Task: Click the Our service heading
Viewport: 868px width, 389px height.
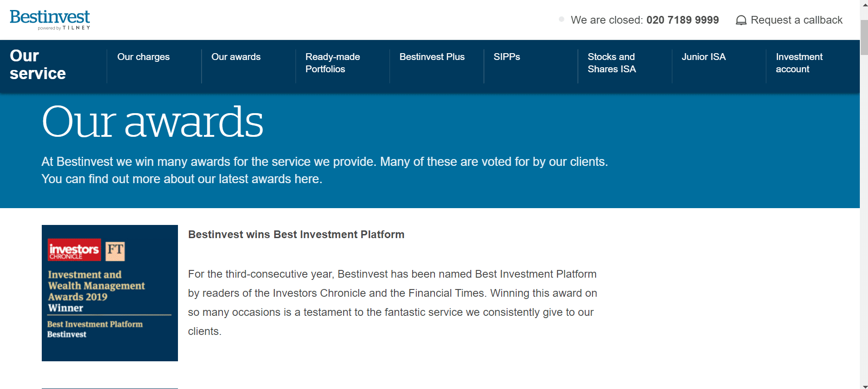Action: [x=38, y=65]
